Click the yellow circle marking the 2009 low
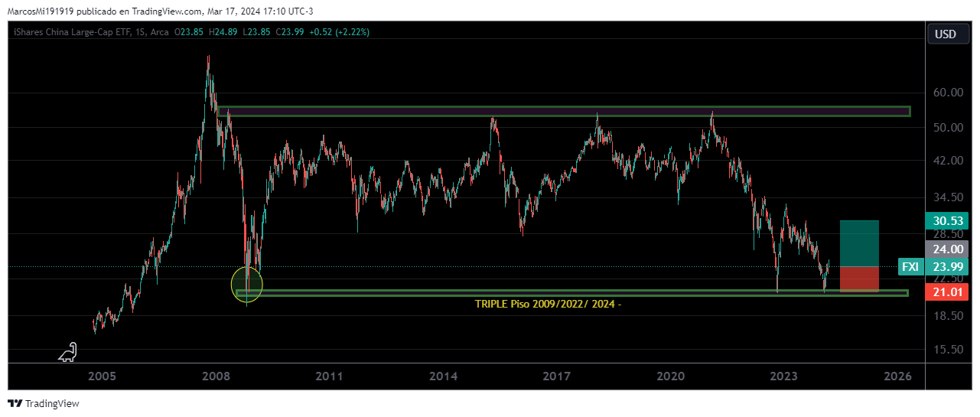 [246, 285]
